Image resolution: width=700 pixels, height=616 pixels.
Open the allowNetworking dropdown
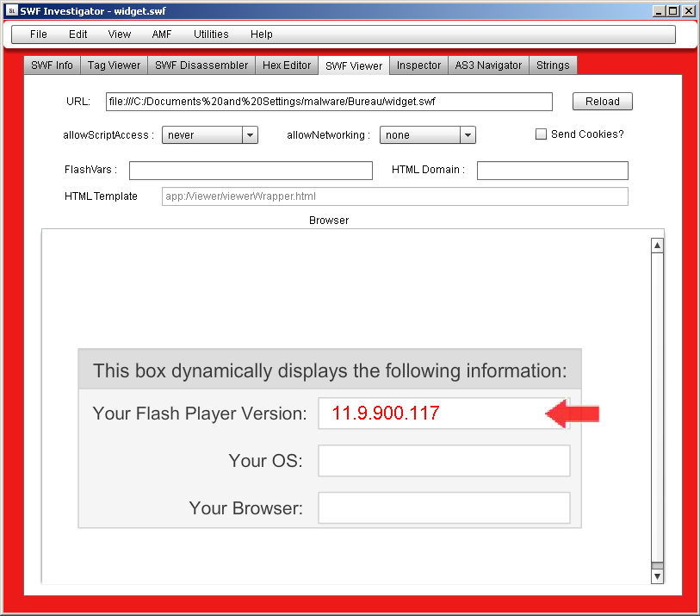[x=467, y=135]
